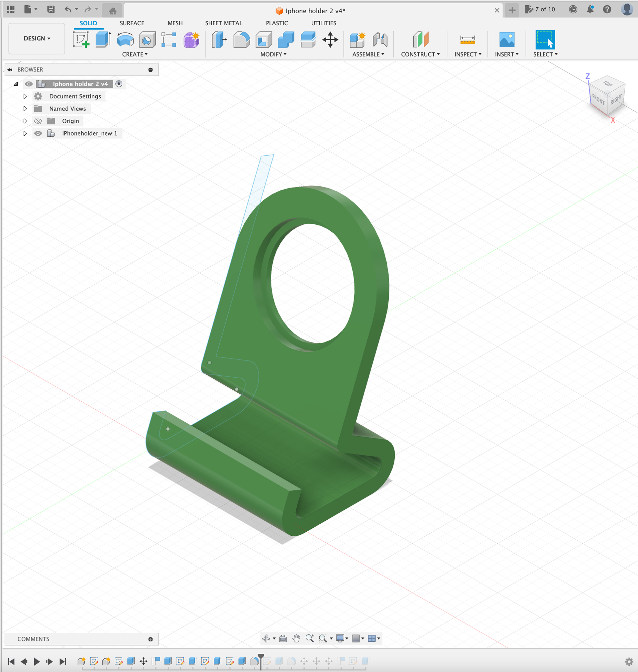Select the Insert image icon
Image resolution: width=638 pixels, height=672 pixels.
point(507,40)
